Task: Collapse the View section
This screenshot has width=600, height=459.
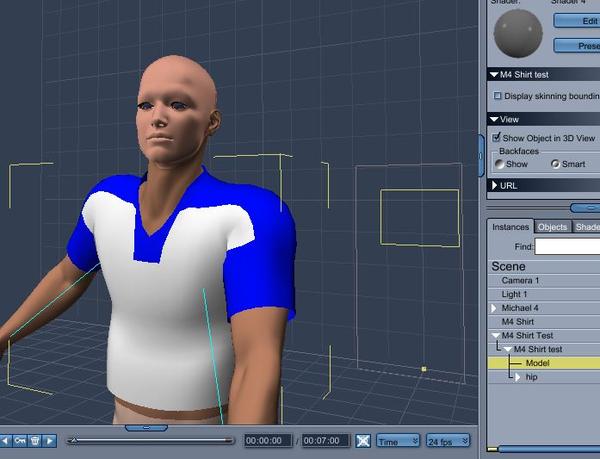Action: (494, 119)
